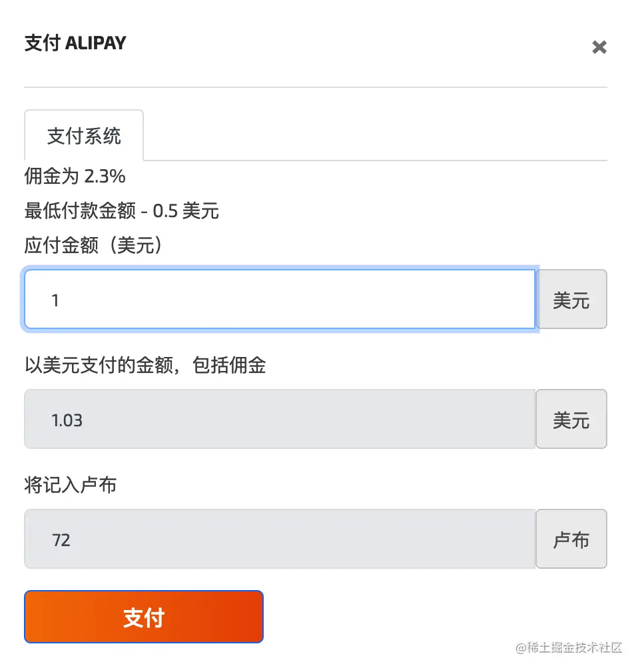The height and width of the screenshot is (672, 640).
Task: Click the field showing 1.03 with commission
Action: [280, 419]
